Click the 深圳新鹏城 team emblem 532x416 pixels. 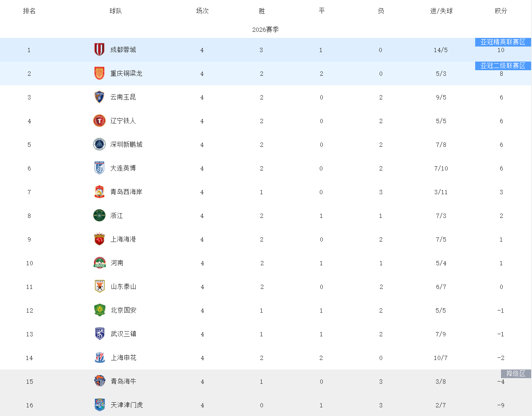point(99,145)
